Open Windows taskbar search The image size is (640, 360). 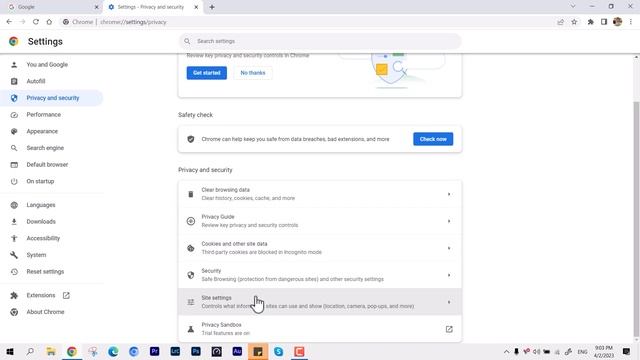click(x=30, y=351)
